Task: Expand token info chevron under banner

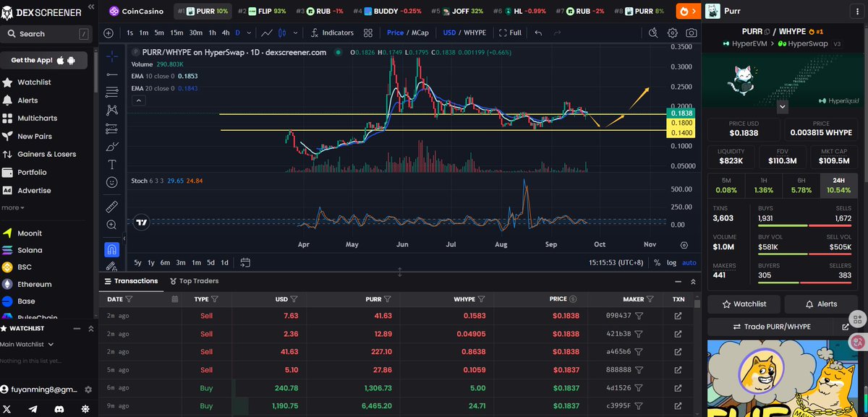Action: [782, 106]
